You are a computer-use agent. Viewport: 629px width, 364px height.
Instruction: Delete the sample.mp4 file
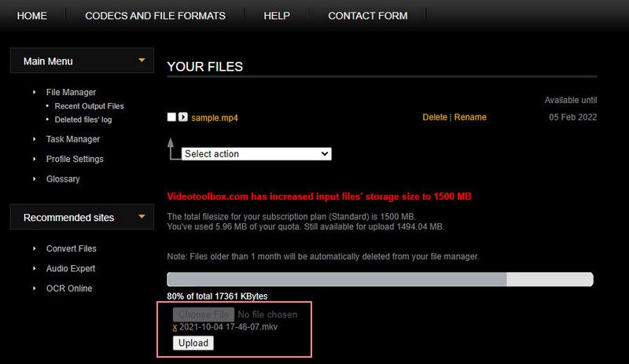435,117
